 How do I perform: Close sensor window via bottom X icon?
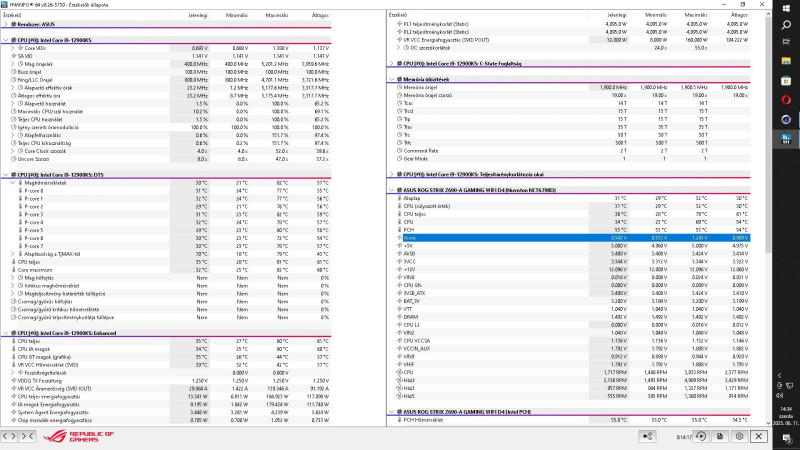(x=759, y=436)
